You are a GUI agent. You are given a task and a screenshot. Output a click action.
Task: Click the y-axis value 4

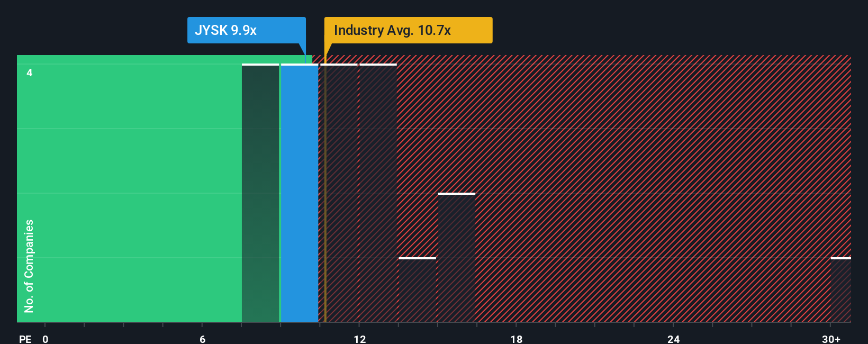(30, 73)
